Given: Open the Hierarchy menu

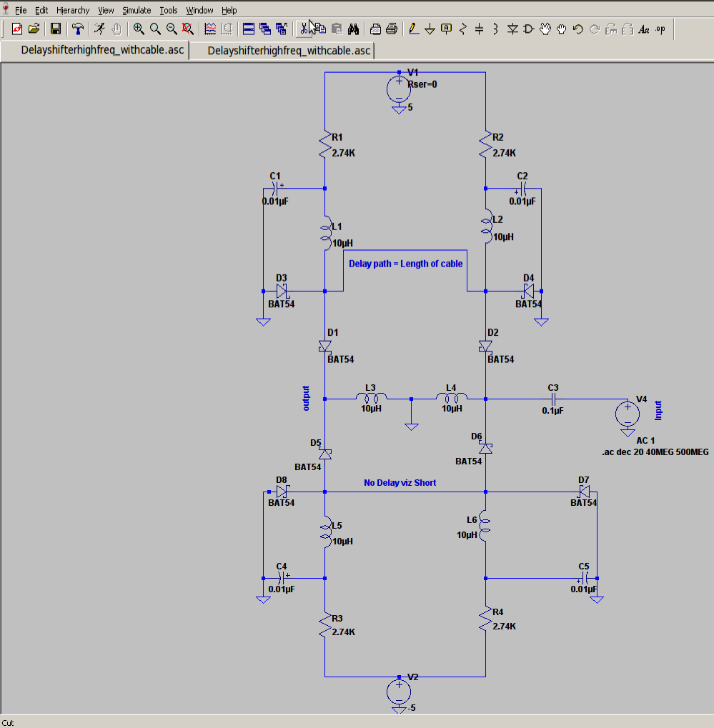Looking at the screenshot, I should [x=73, y=11].
